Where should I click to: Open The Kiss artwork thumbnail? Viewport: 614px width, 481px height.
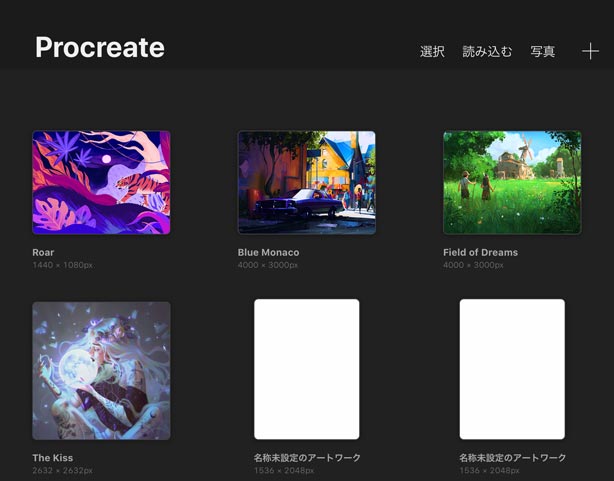tap(101, 371)
